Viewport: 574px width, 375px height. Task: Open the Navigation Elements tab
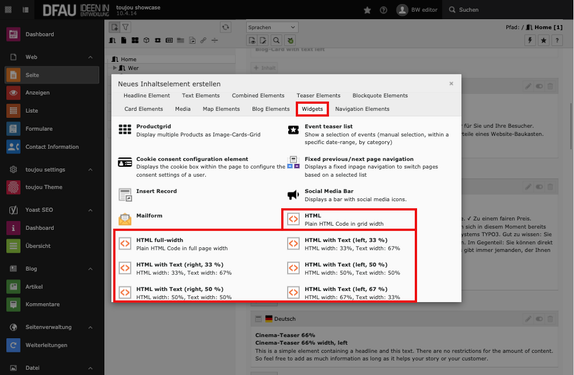(x=362, y=109)
